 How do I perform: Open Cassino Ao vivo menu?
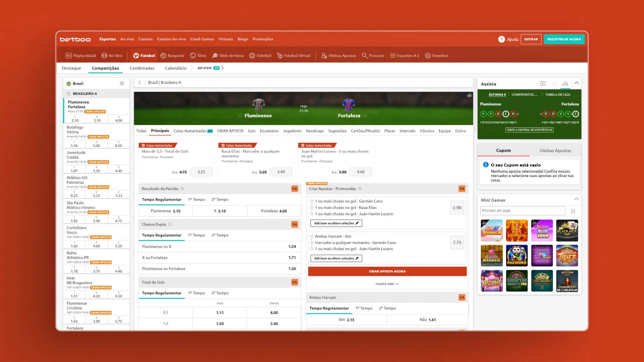(171, 39)
